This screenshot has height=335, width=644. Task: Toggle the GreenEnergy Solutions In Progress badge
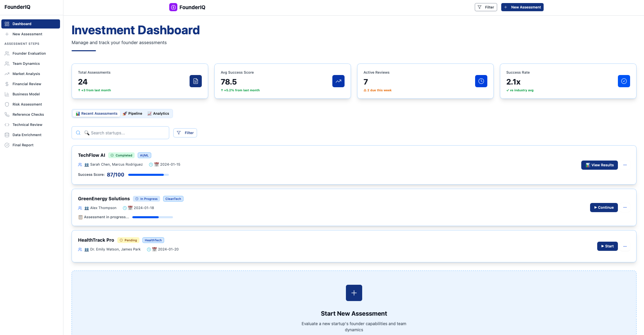(x=146, y=199)
